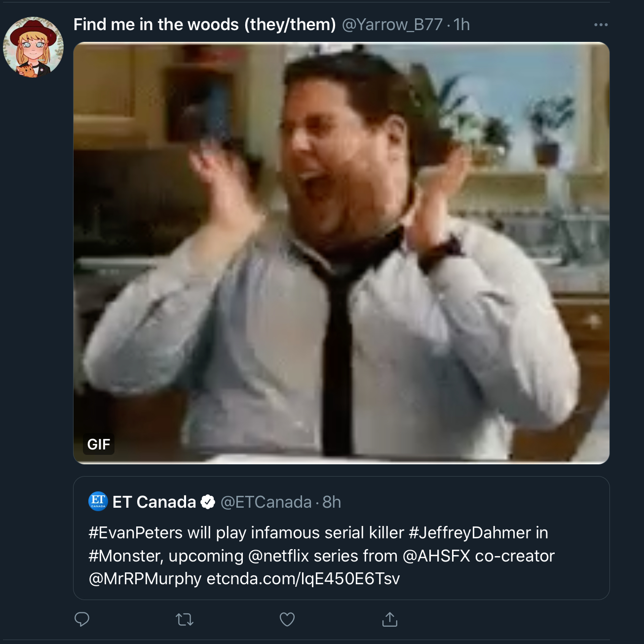Play the GIF in the tweet
The image size is (644, 644).
pyautogui.click(x=341, y=253)
